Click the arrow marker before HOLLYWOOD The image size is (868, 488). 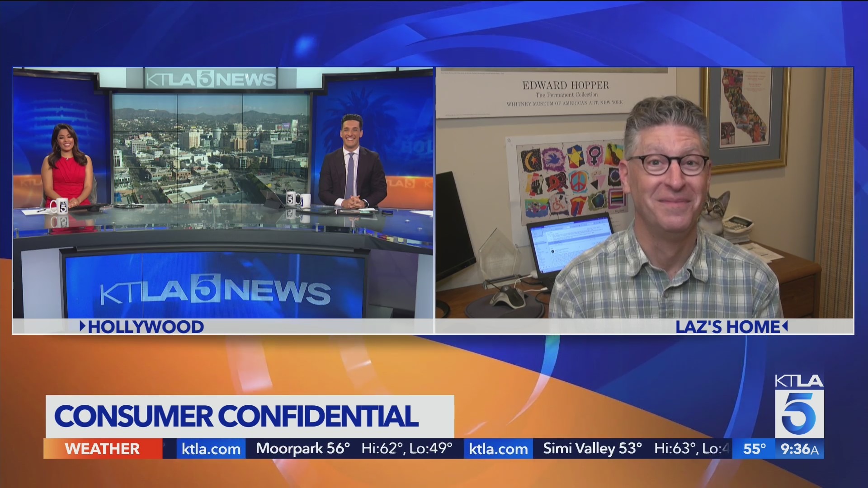point(82,326)
